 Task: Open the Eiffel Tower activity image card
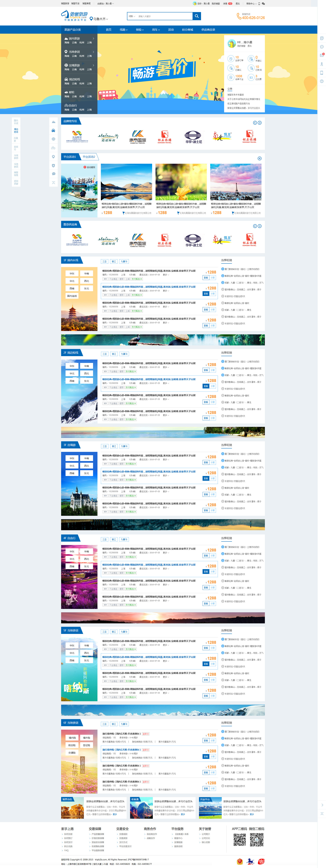pyautogui.click(x=236, y=182)
